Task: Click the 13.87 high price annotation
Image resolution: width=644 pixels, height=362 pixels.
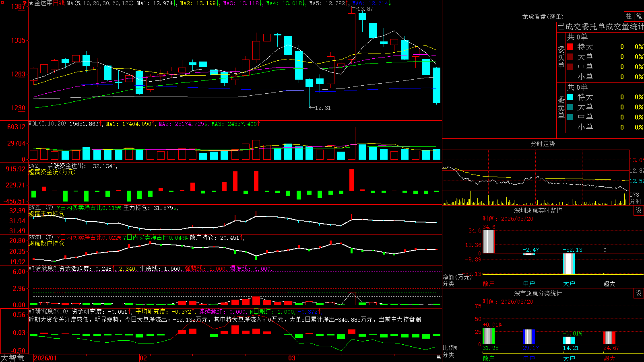Action: (365, 9)
